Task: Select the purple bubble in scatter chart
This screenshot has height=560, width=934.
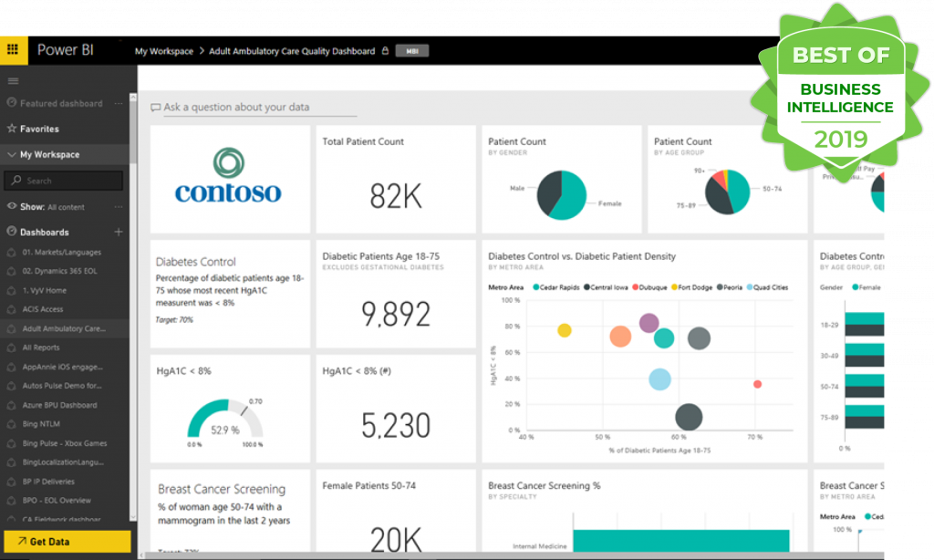Action: tap(649, 323)
